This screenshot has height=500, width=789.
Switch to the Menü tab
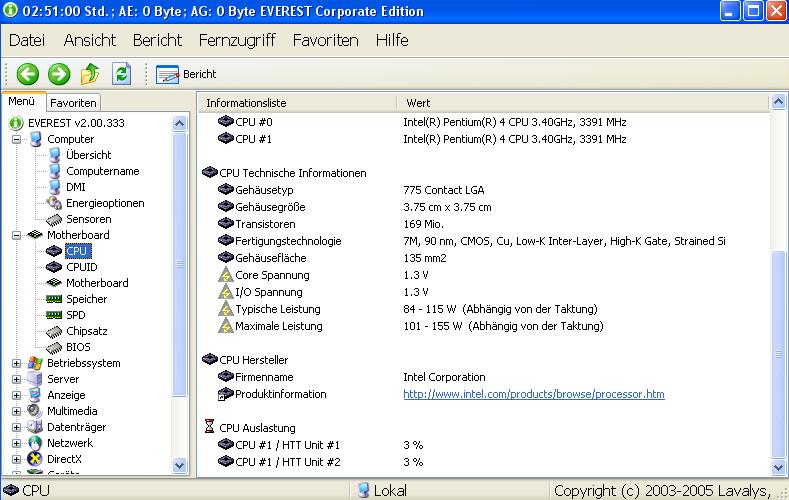point(22,101)
